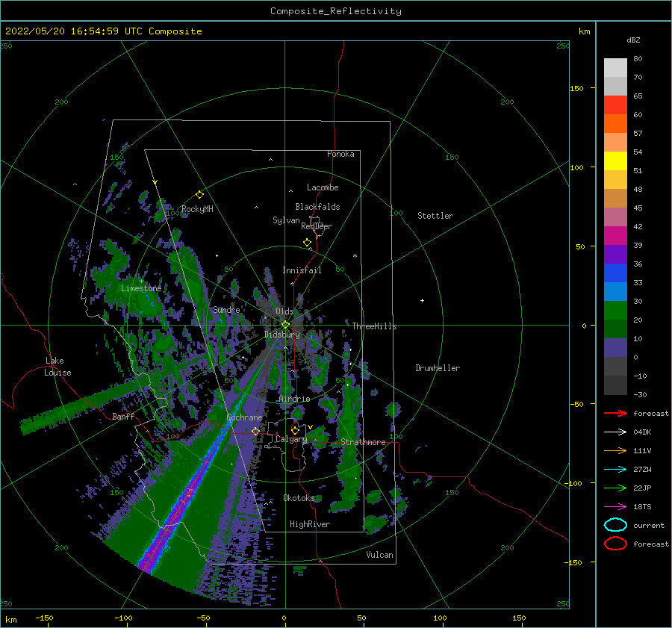The width and height of the screenshot is (672, 628).
Task: Click the white 04DK arrow icon
Action: pos(615,432)
